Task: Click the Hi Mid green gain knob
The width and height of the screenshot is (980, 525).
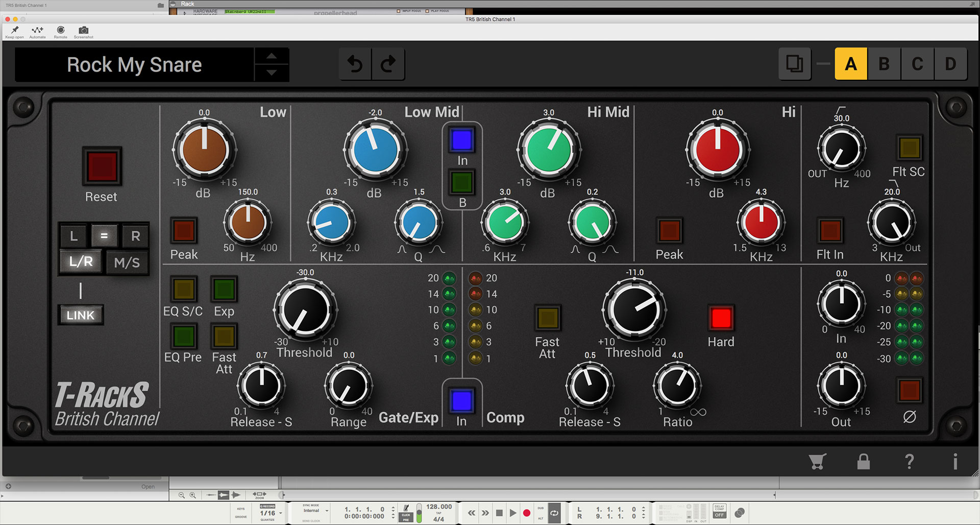Action: pyautogui.click(x=549, y=150)
